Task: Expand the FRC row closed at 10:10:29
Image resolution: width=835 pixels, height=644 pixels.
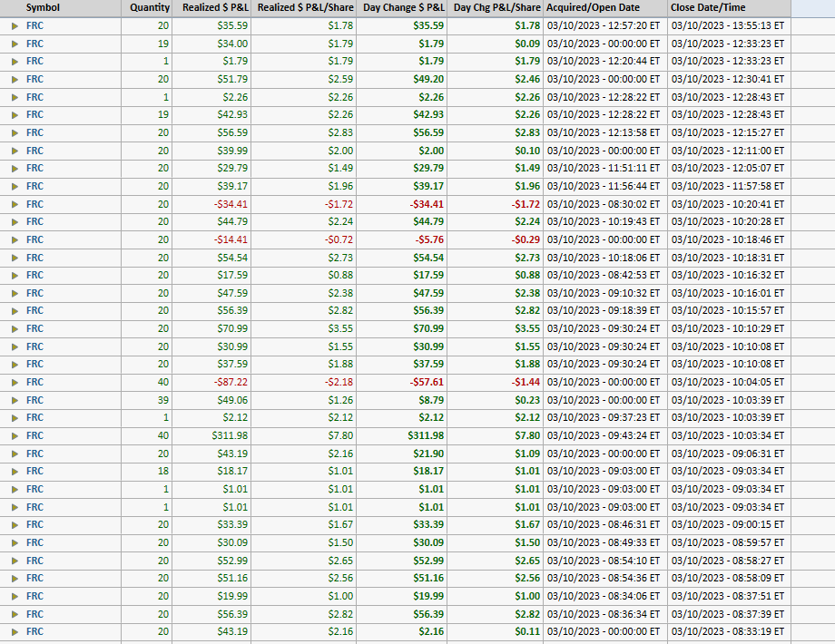Action: [x=15, y=329]
